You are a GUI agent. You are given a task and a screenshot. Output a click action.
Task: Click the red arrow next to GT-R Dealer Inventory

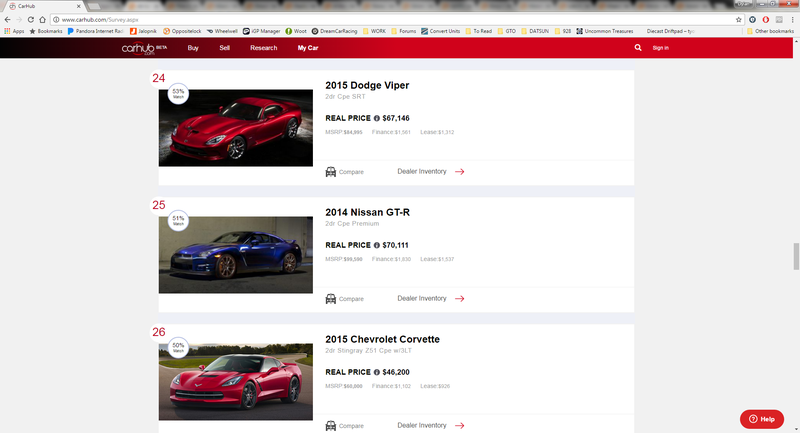[x=460, y=299]
